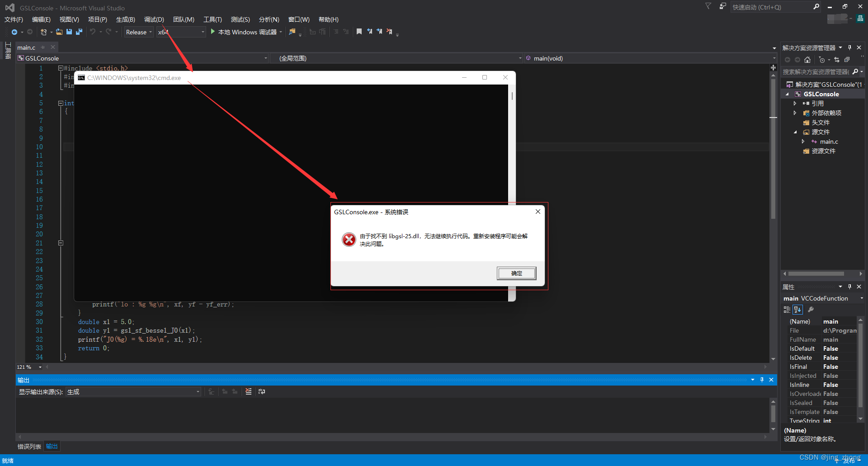868x466 pixels.
Task: Click the open file folder icon
Action: (x=59, y=32)
